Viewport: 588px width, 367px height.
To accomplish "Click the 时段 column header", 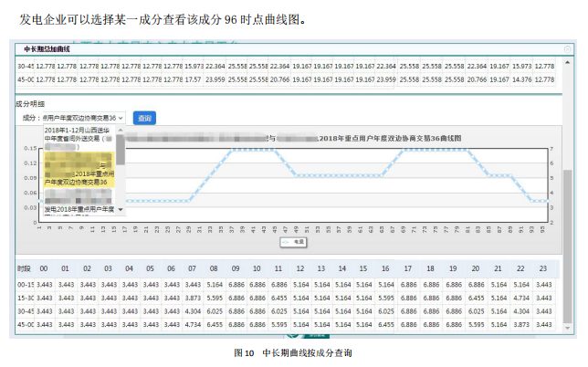I will click(25, 268).
